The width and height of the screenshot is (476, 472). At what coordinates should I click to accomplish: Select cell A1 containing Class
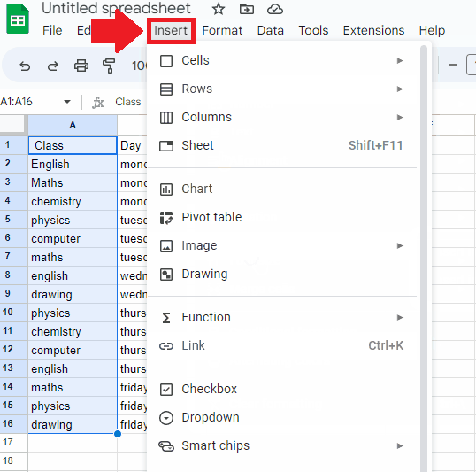tap(73, 145)
